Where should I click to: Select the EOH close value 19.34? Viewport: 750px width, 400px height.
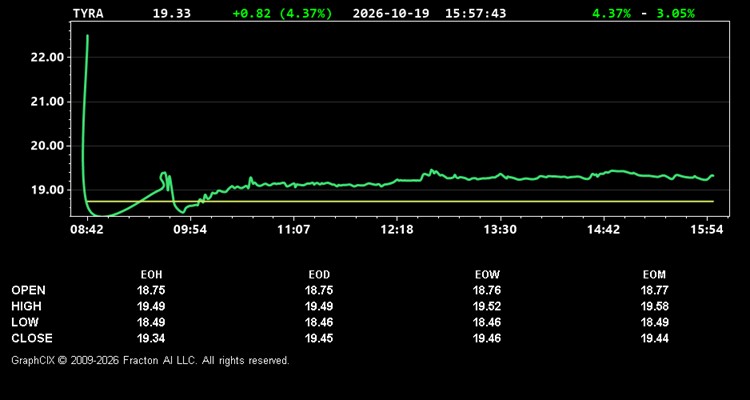151,338
